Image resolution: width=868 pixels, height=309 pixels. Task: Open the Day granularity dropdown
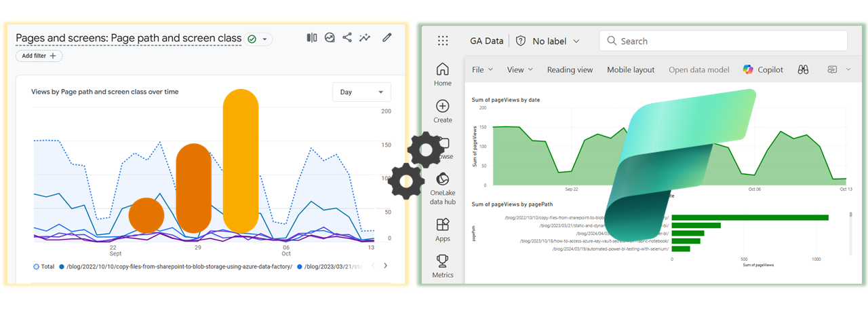[x=361, y=92]
